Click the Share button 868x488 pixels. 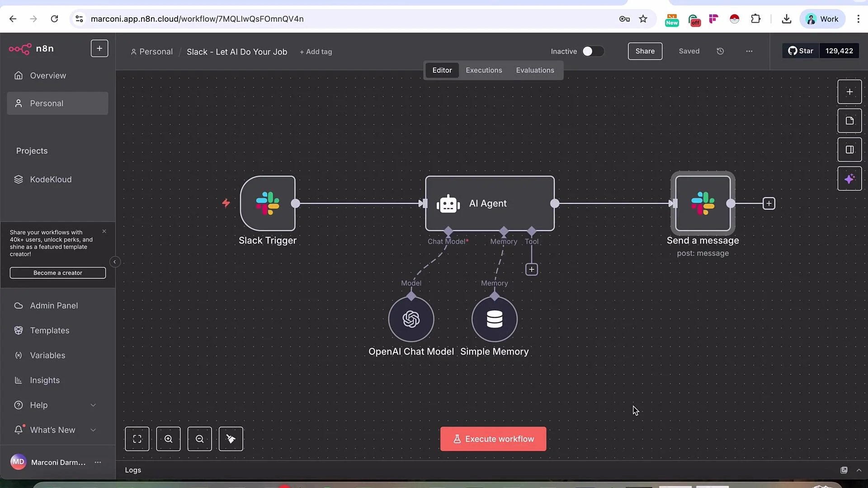click(645, 51)
